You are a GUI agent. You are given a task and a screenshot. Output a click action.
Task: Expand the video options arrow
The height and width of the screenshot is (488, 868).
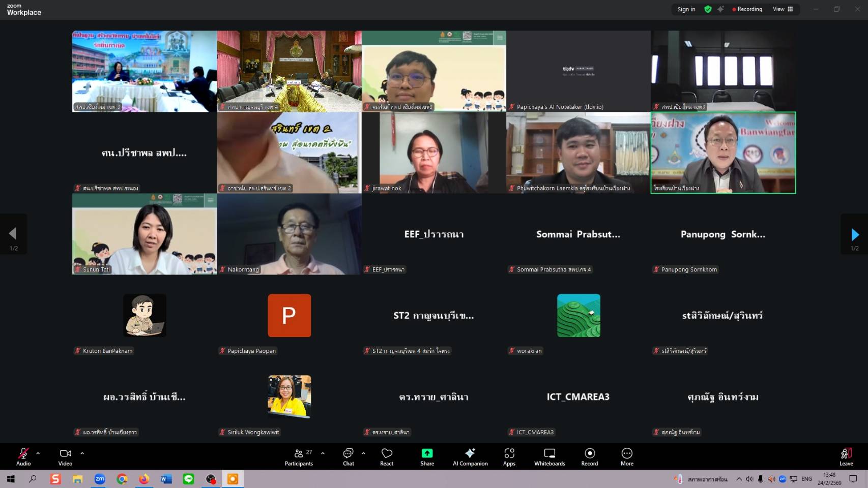pyautogui.click(x=82, y=453)
